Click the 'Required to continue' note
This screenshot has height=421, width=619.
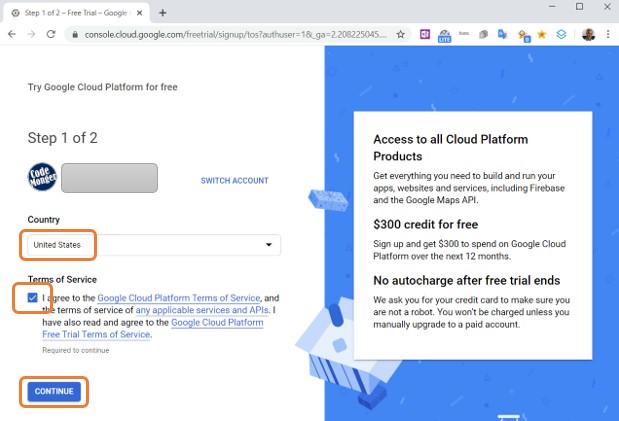76,350
